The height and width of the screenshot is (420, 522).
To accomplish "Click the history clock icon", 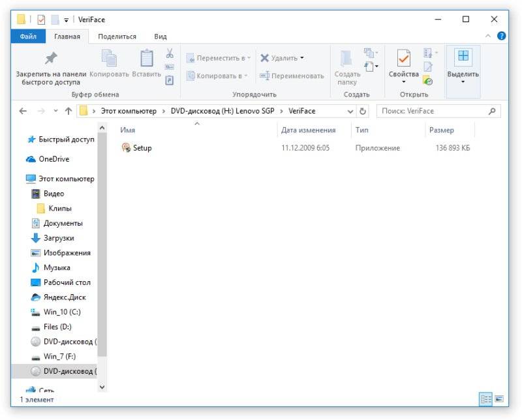I will (x=428, y=80).
